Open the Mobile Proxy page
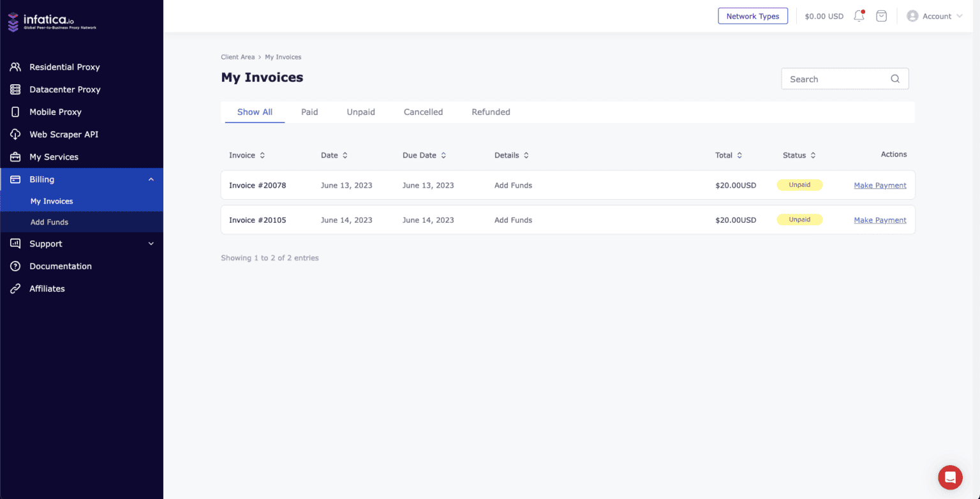Screen dimensions: 980x499 [56, 112]
